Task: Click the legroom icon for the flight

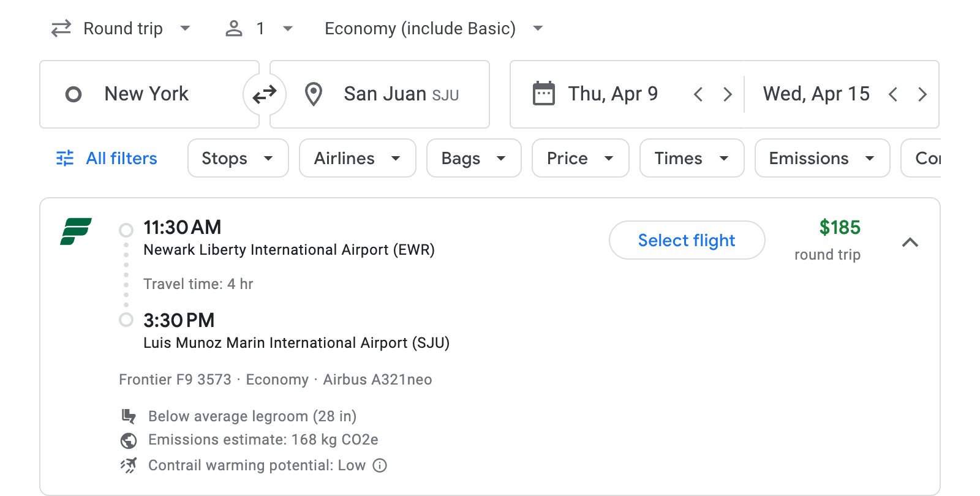Action: (128, 416)
